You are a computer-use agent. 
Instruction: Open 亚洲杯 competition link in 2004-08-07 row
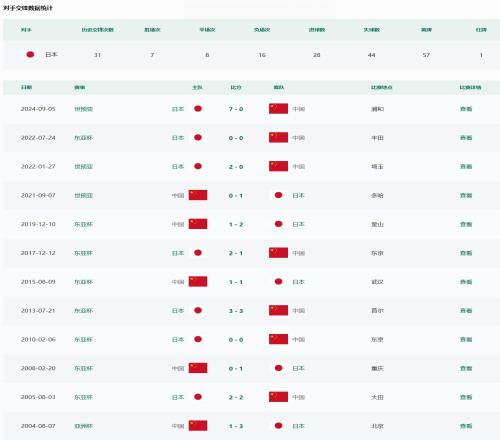83,426
